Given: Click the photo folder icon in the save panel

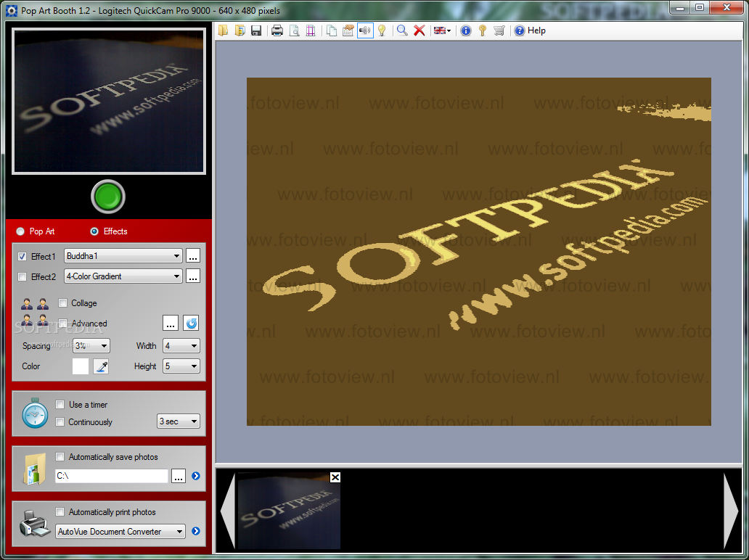Looking at the screenshot, I should (x=35, y=469).
